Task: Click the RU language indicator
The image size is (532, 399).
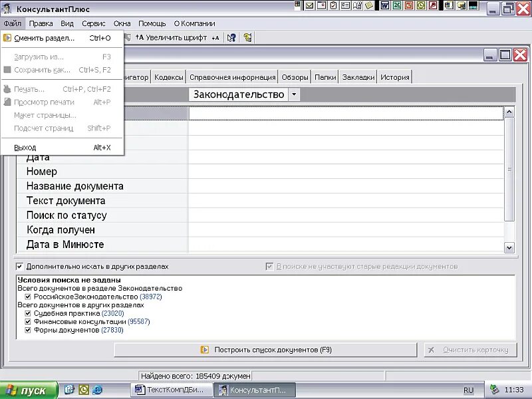Action: coord(468,390)
